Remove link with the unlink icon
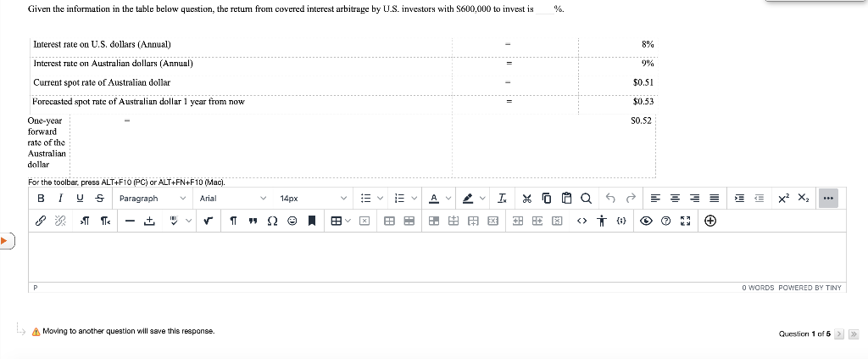The width and height of the screenshot is (868, 359). tap(60, 221)
